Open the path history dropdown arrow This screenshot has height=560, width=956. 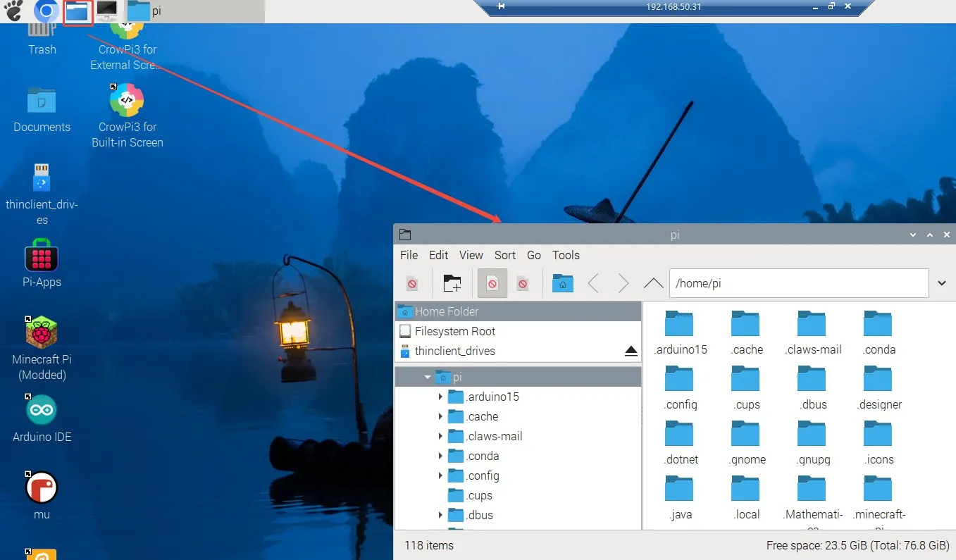pos(942,283)
